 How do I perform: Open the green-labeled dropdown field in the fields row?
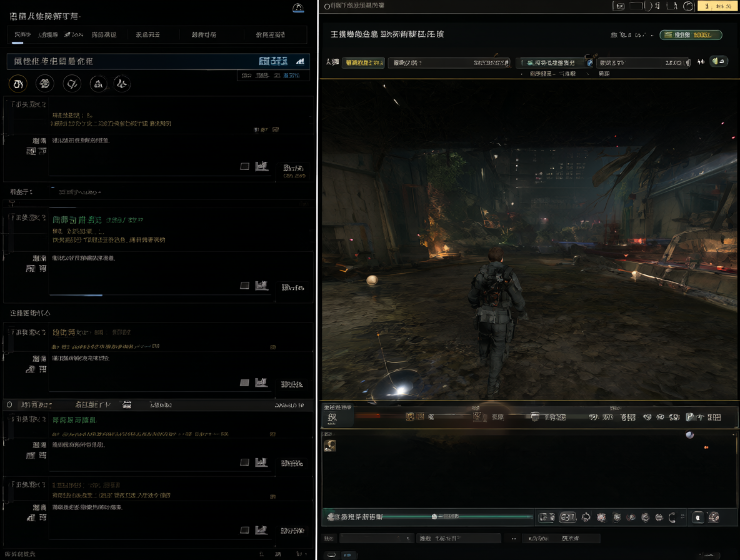(555, 62)
